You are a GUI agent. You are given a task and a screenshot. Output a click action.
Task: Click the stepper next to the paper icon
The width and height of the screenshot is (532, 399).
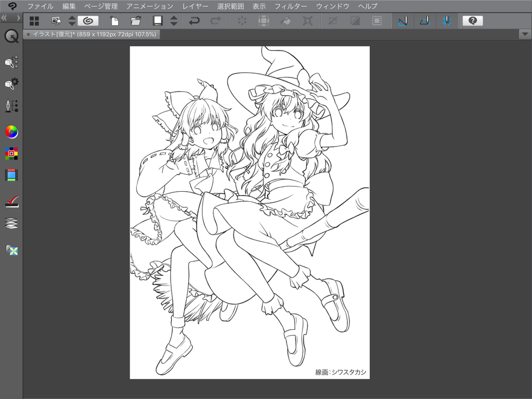click(x=173, y=21)
